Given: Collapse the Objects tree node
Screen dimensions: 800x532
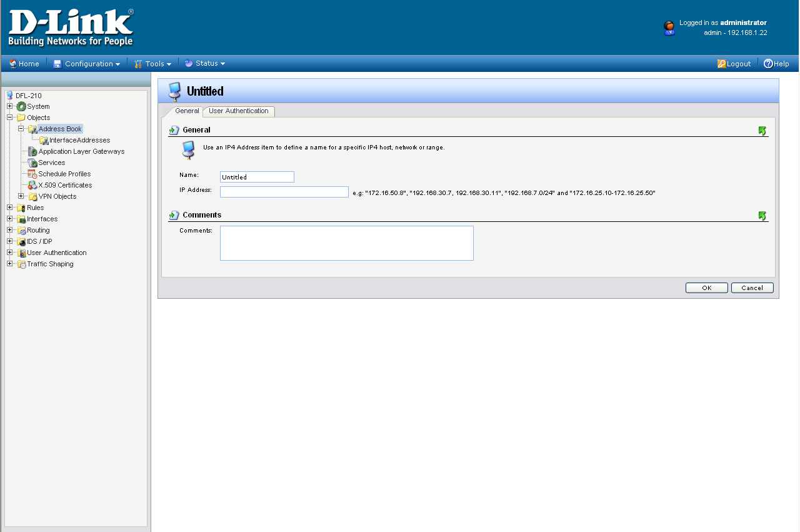Looking at the screenshot, I should (10, 118).
